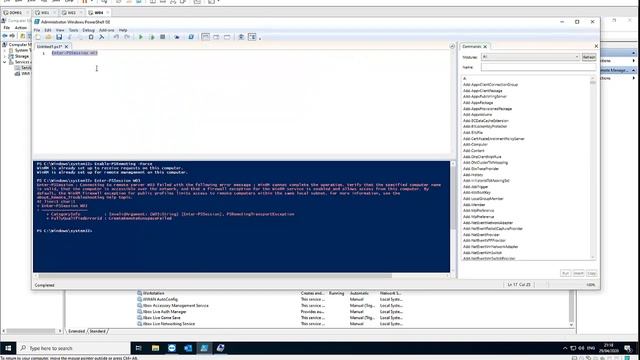
Task: Click the Refresh button in Commands pane
Action: tap(589, 57)
